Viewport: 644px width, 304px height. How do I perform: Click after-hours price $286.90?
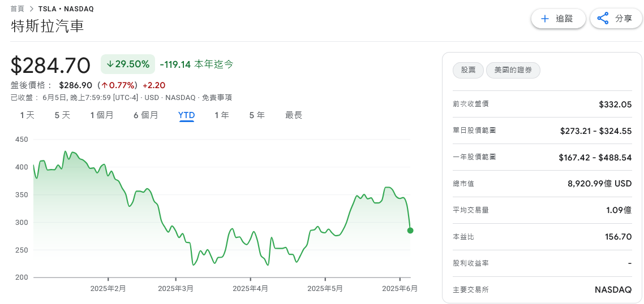coord(76,85)
